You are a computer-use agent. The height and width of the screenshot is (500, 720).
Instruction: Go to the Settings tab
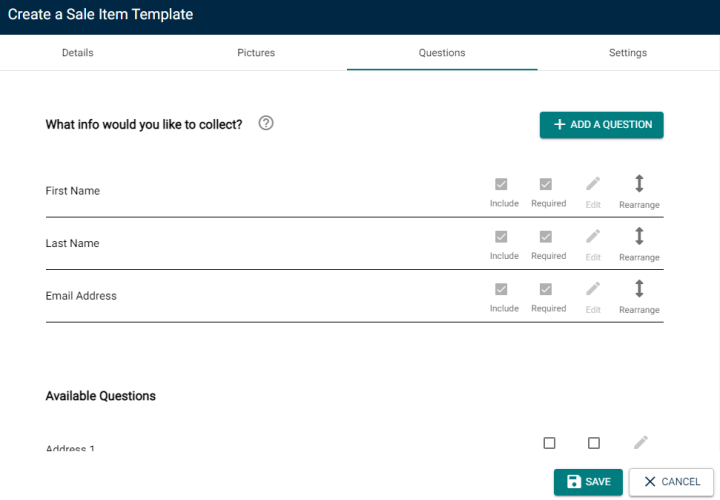[627, 53]
